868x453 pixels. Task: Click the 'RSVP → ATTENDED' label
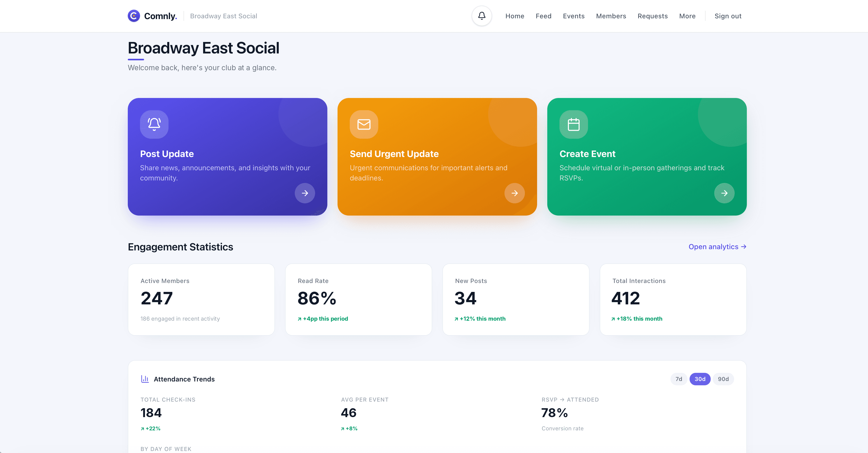pyautogui.click(x=570, y=400)
